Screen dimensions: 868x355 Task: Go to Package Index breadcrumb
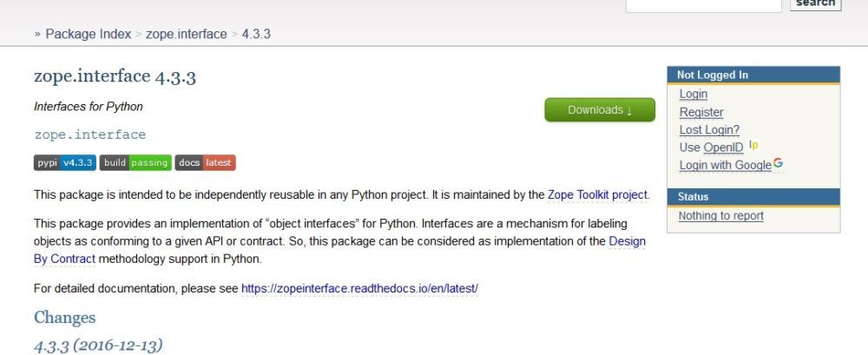tap(88, 34)
